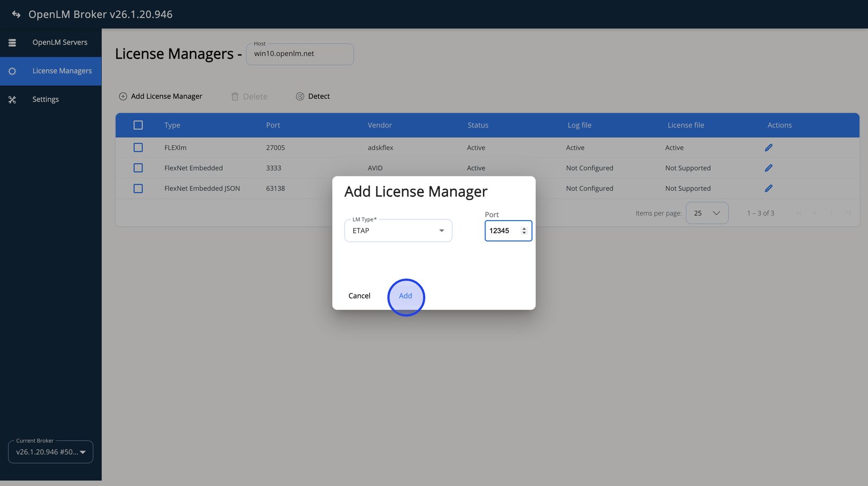Open OpenLM Servers in the sidebar

tap(60, 42)
